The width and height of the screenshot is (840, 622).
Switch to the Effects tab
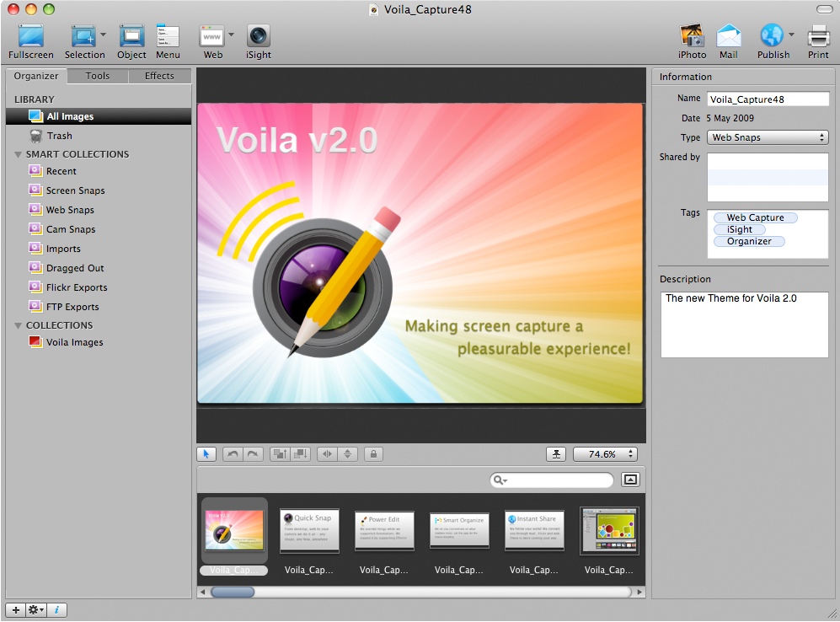coord(159,76)
